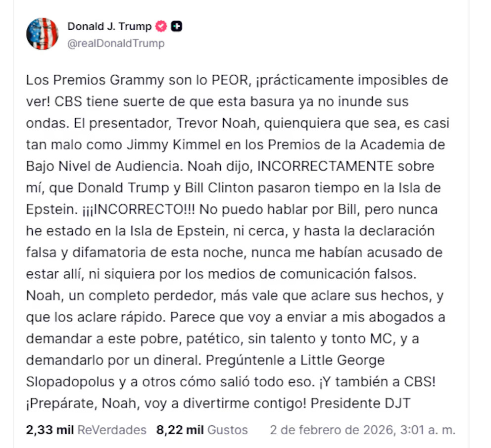
Task: Click the word "ReVerdades" label
Action: click(111, 430)
